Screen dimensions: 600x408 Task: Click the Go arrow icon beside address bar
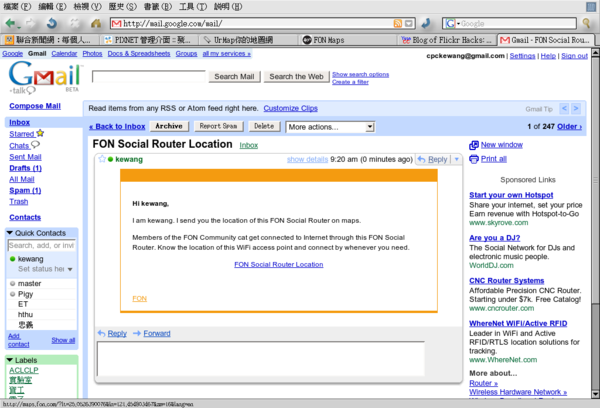tap(426, 23)
